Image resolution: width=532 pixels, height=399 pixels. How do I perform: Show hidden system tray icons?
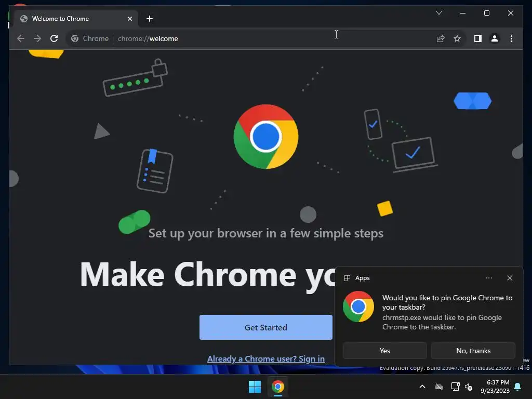pyautogui.click(x=422, y=387)
